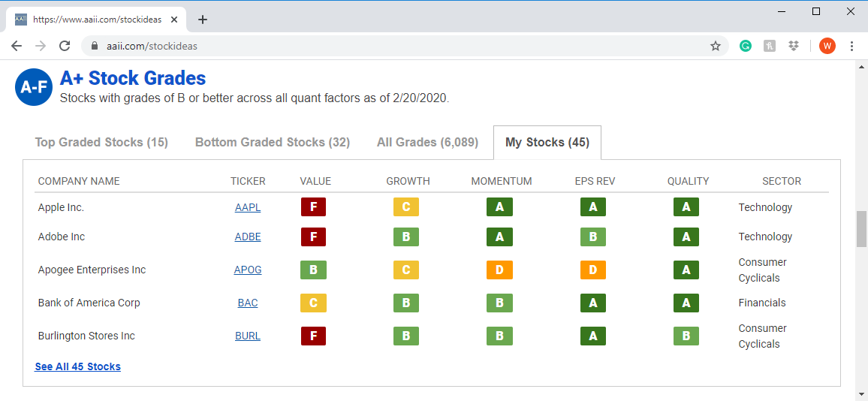Open the APOG ticker link

pos(248,270)
